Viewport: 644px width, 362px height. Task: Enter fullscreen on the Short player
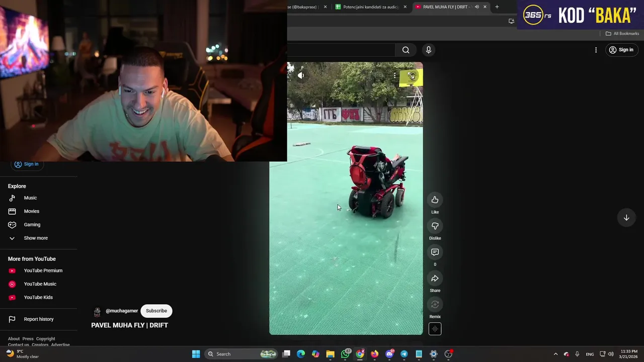click(x=412, y=75)
